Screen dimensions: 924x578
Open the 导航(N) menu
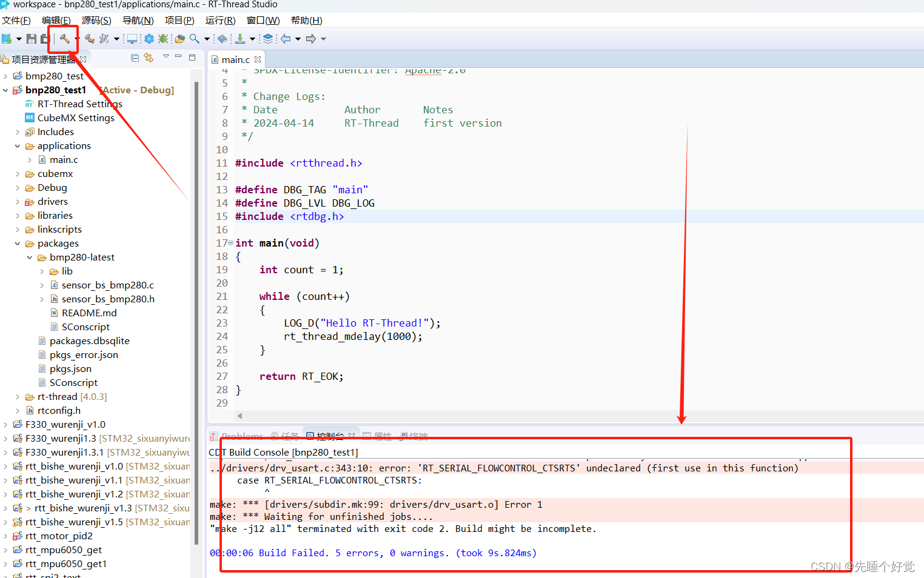pyautogui.click(x=138, y=21)
